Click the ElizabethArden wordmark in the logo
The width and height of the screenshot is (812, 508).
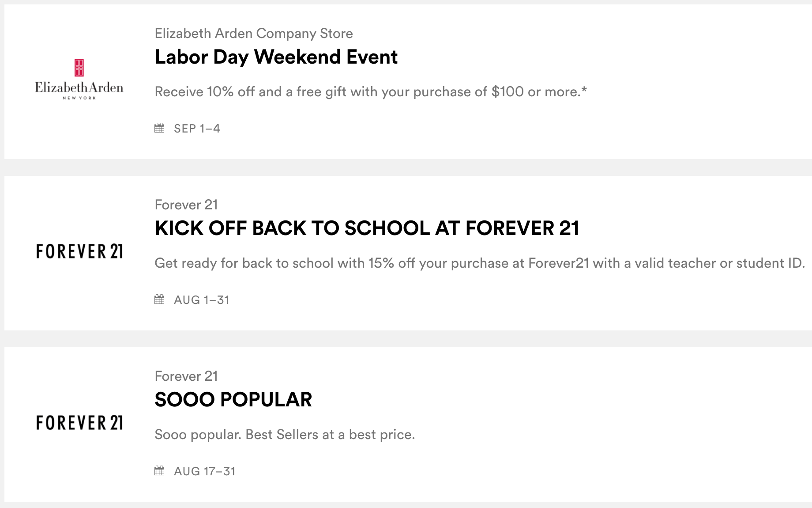(79, 87)
